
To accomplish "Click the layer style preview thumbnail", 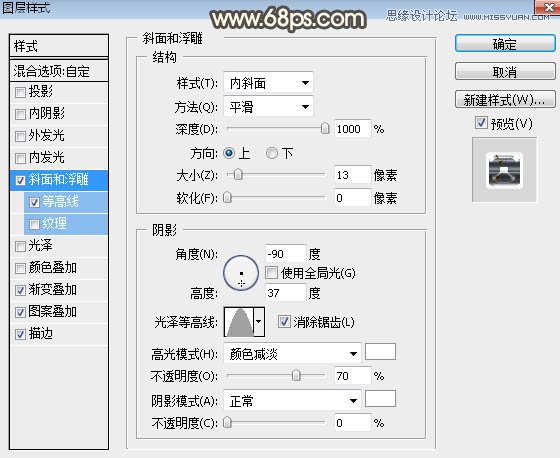I will (x=504, y=170).
